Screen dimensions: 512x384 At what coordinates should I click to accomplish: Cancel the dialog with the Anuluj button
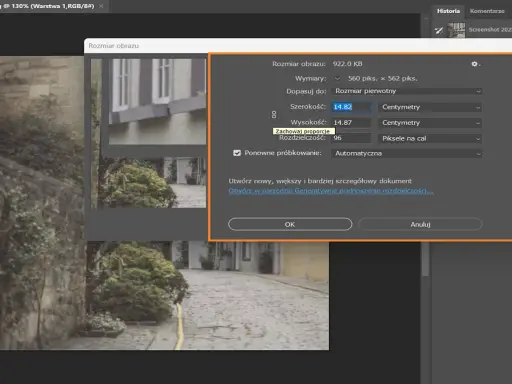(420, 224)
